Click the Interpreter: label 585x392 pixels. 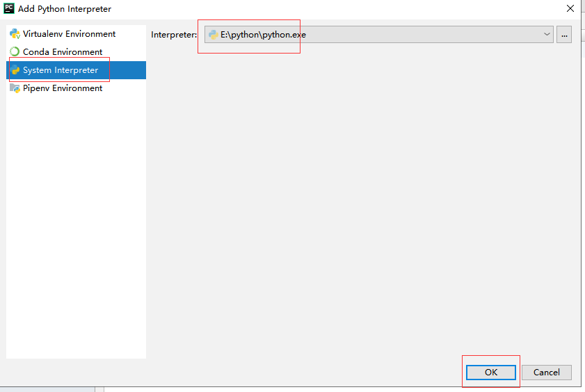click(x=174, y=35)
